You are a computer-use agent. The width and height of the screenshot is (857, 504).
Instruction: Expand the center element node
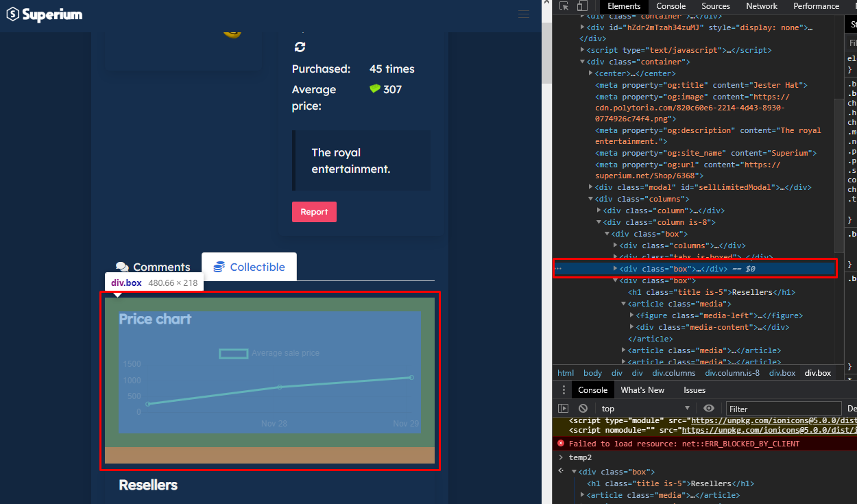tap(591, 73)
